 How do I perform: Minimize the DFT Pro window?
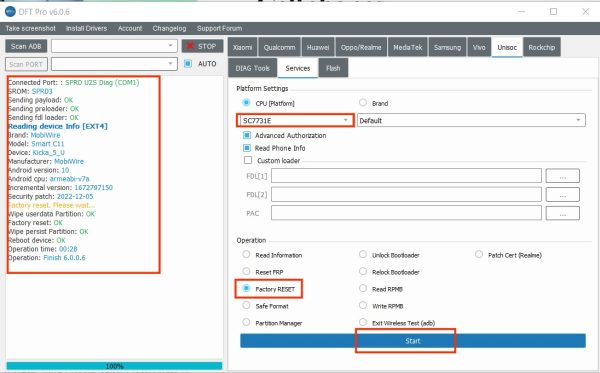521,11
